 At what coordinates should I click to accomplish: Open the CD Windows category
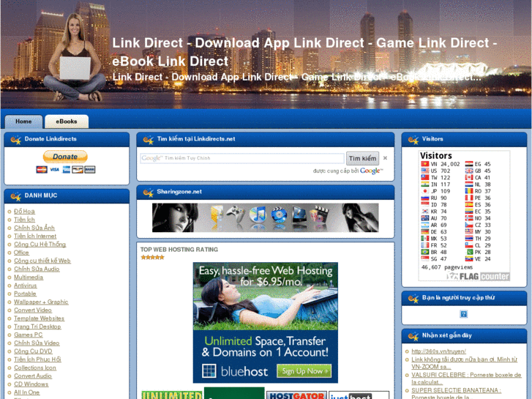pyautogui.click(x=31, y=384)
